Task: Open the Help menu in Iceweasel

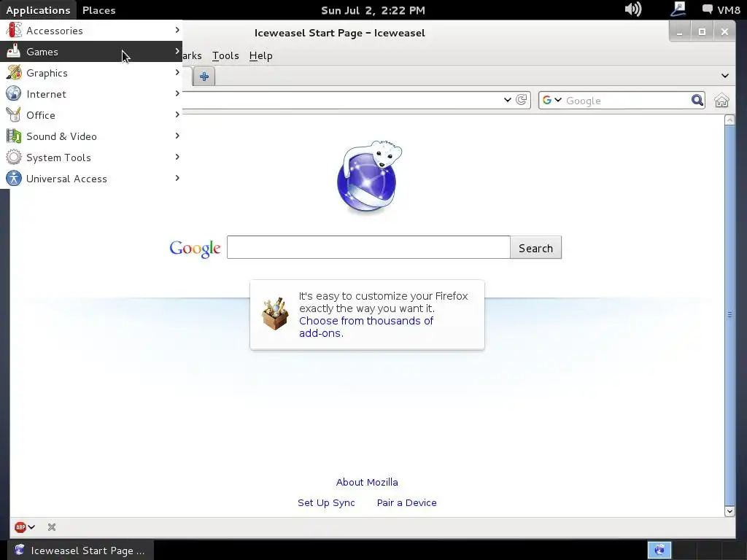Action: click(260, 55)
